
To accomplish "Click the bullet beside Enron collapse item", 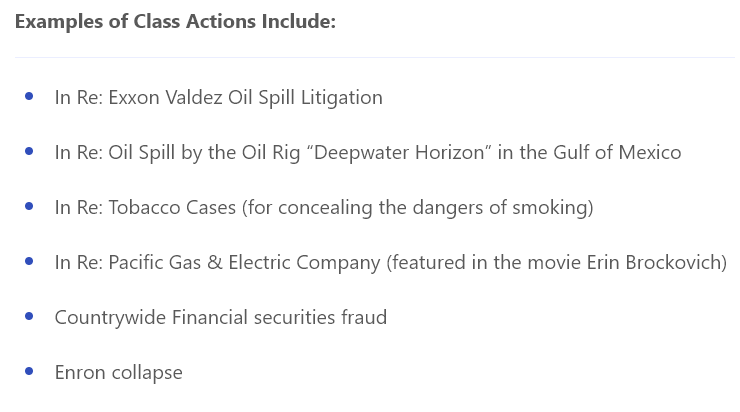I will pyautogui.click(x=29, y=371).
